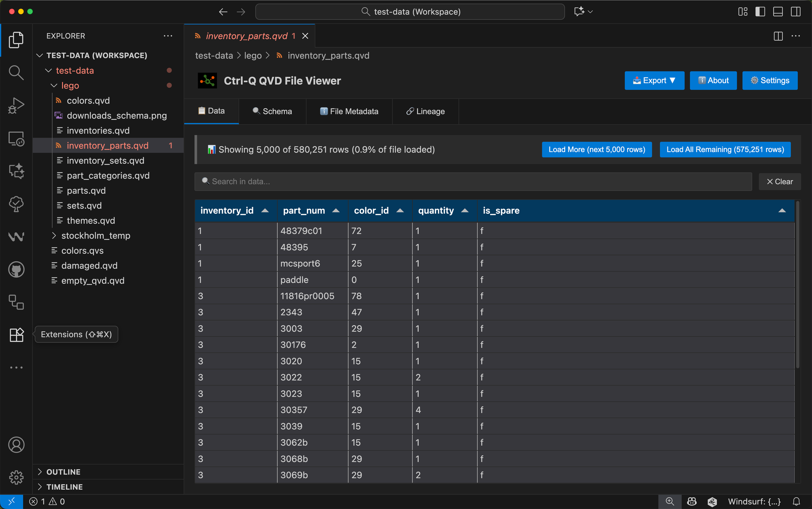Expand the stockholm_temp folder
Viewport: 812px width, 509px height.
[95, 235]
